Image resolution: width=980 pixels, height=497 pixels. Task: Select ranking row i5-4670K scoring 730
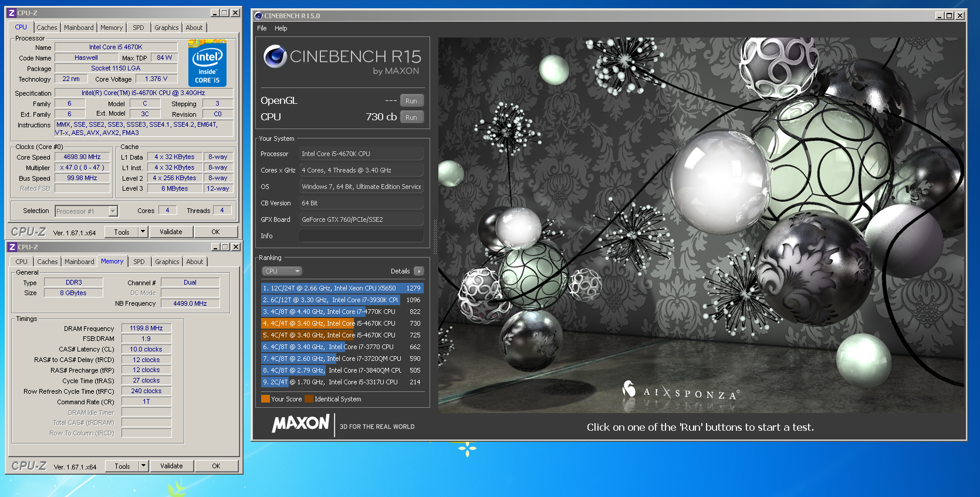[x=342, y=323]
